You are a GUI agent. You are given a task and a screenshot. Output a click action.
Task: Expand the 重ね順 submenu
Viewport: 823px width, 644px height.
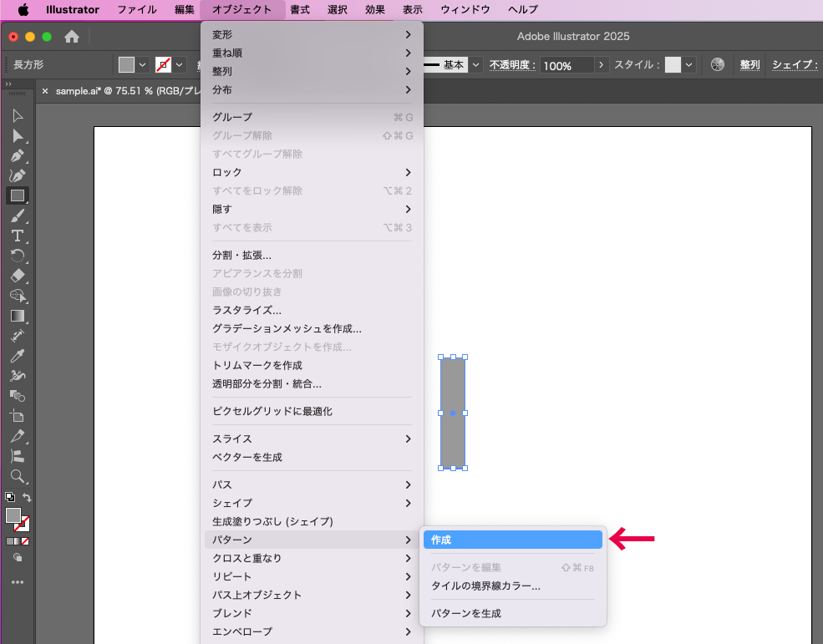pos(312,53)
